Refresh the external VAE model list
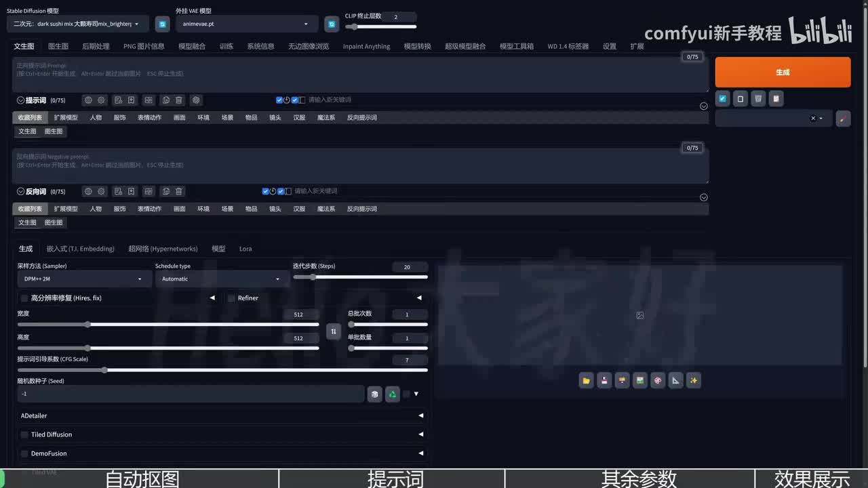 pyautogui.click(x=332, y=24)
